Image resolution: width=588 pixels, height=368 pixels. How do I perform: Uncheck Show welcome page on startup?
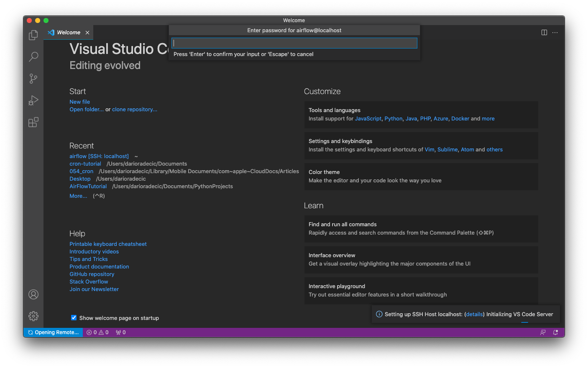tap(74, 318)
